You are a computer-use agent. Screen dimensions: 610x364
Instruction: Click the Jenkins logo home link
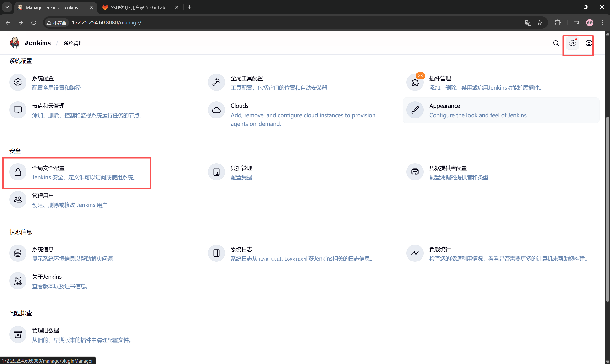coord(31,43)
